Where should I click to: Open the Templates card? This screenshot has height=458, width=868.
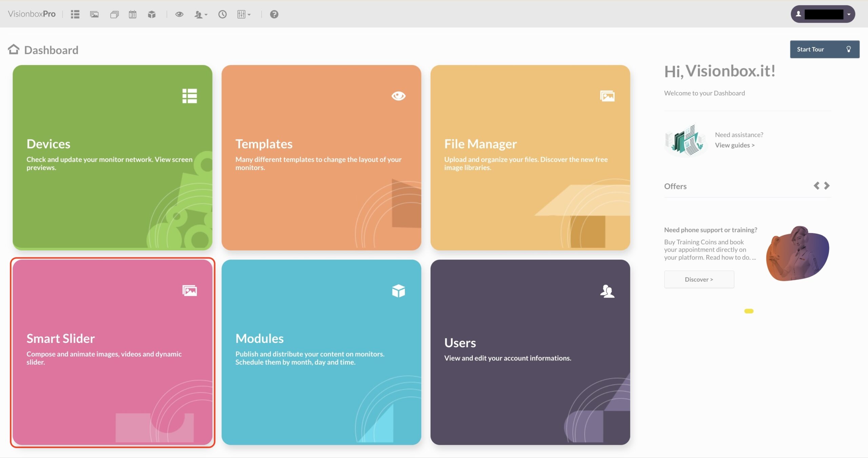pos(321,158)
